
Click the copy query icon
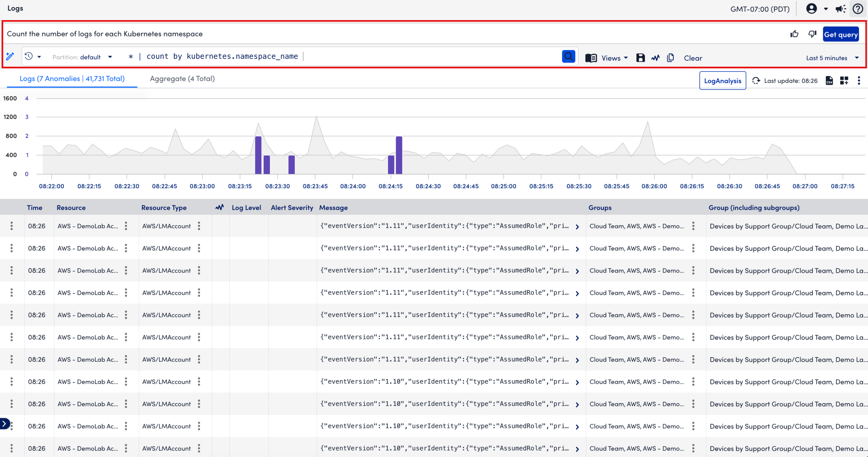(x=670, y=58)
